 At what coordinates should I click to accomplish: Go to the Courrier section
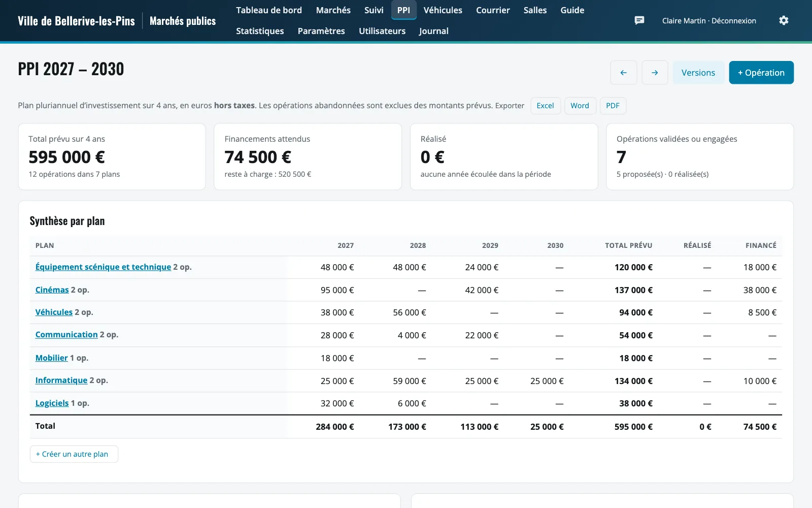pos(493,10)
